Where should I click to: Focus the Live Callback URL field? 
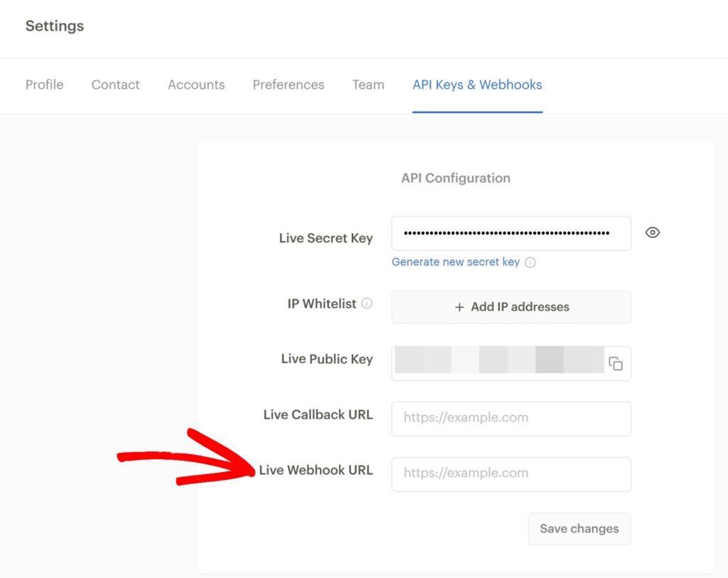point(511,419)
